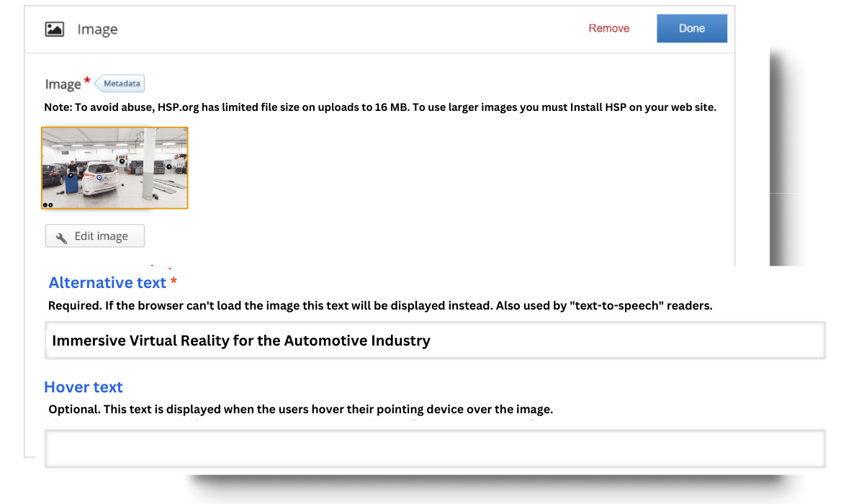This screenshot has height=504, width=864.
Task: Click the wrench icon on Edit image
Action: (x=60, y=235)
